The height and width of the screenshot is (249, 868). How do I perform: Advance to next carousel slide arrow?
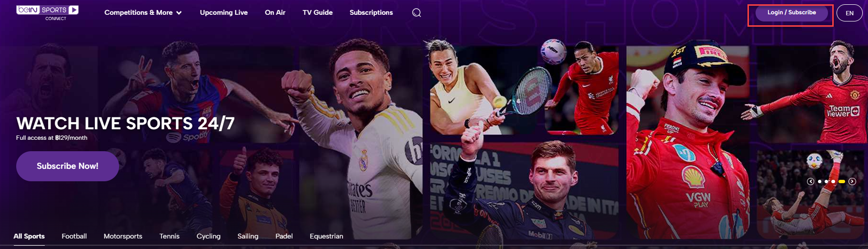click(x=852, y=181)
